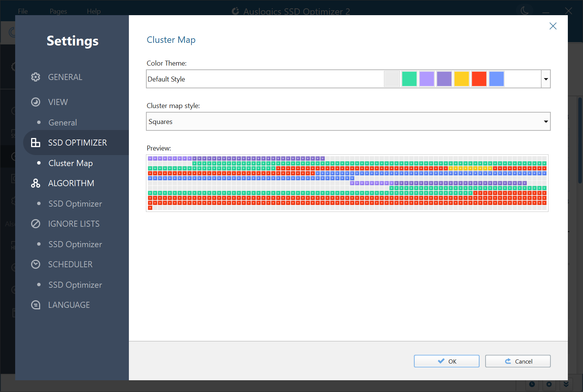Click the SSD OPTIMIZER blocks icon
This screenshot has width=583, height=392.
(x=36, y=143)
